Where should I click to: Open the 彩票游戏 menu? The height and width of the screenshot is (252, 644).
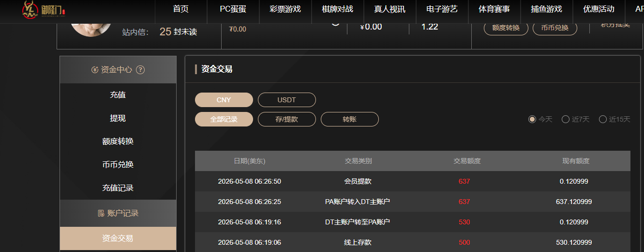(x=285, y=9)
